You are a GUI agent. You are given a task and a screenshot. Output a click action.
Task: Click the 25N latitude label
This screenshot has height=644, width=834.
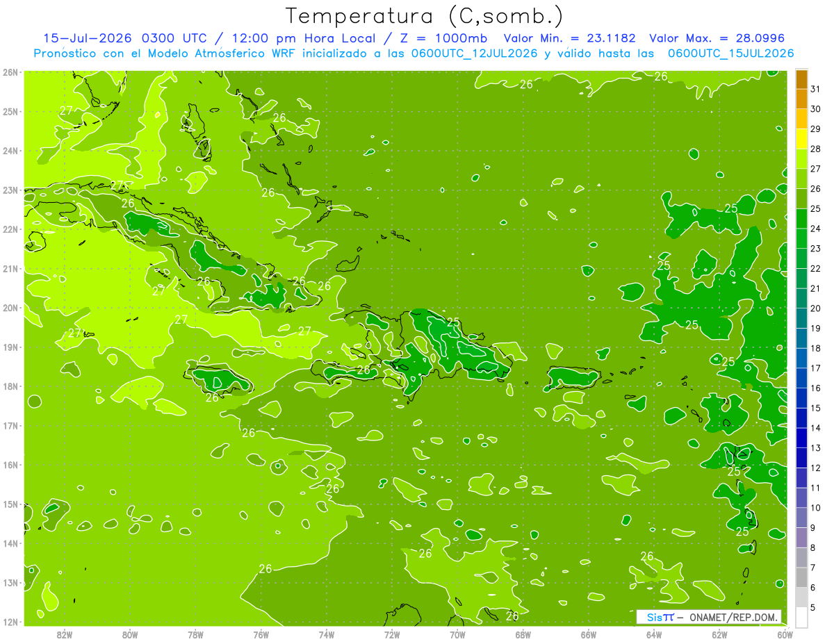[10, 111]
